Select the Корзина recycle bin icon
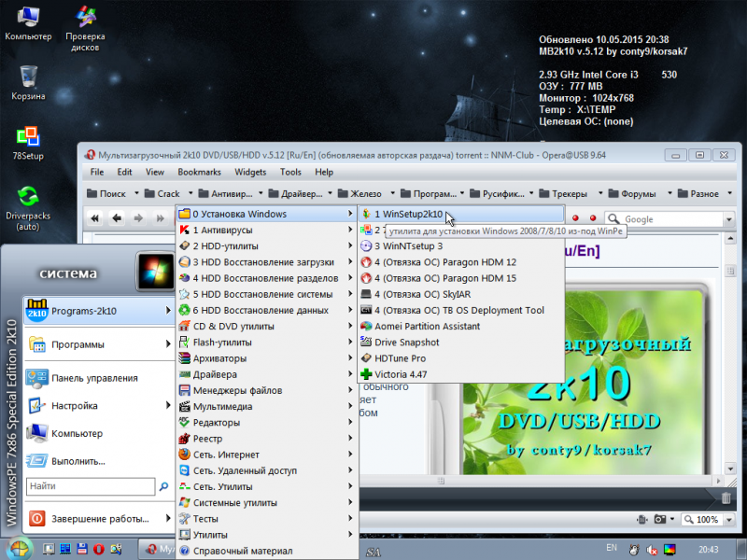The image size is (747, 560). (28, 82)
